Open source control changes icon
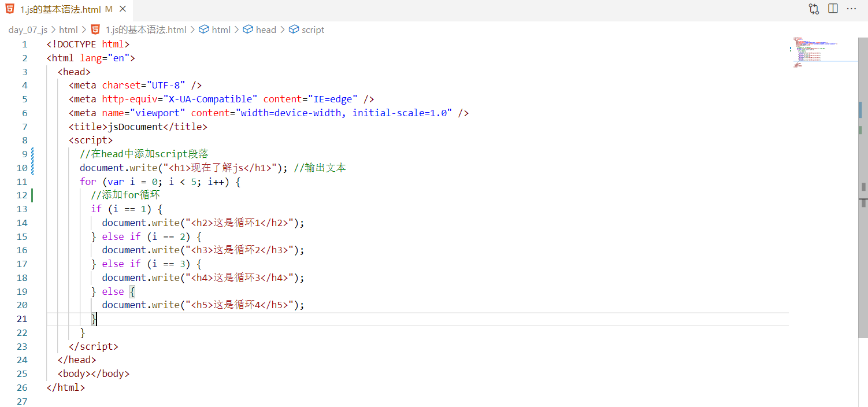The image size is (868, 407). [x=814, y=9]
